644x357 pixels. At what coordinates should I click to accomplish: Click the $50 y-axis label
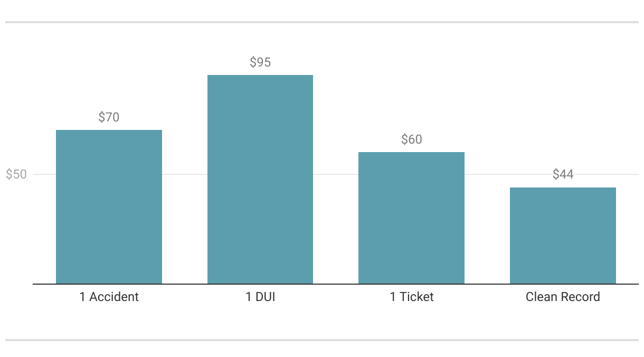point(16,174)
